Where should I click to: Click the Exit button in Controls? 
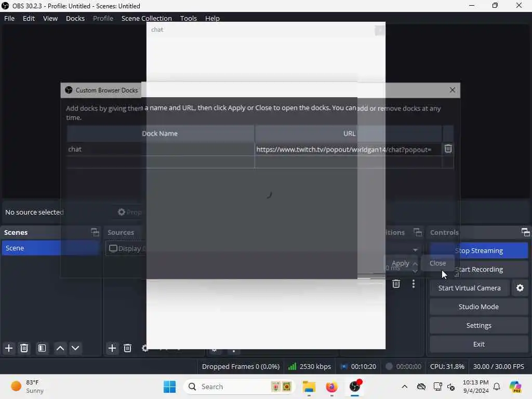click(x=478, y=344)
